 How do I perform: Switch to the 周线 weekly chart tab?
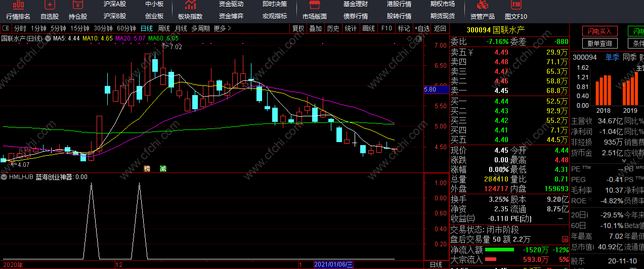[x=164, y=28]
